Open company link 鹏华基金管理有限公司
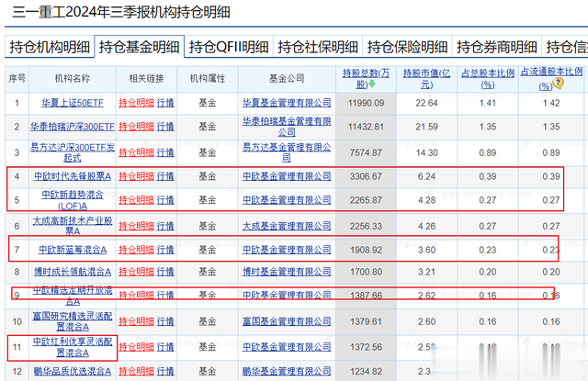Image resolution: width=588 pixels, height=381 pixels. coord(287,372)
